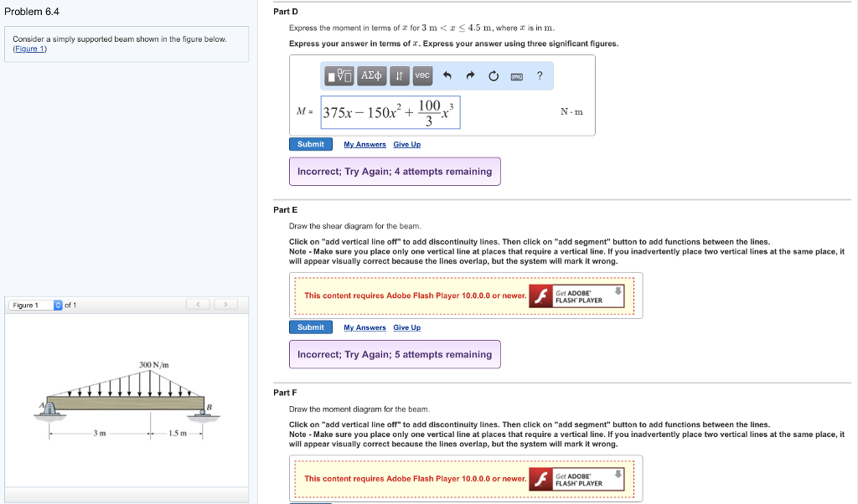Viewport: 858px width, 504px height.
Task: Open My Answers for Part D
Action: [364, 145]
